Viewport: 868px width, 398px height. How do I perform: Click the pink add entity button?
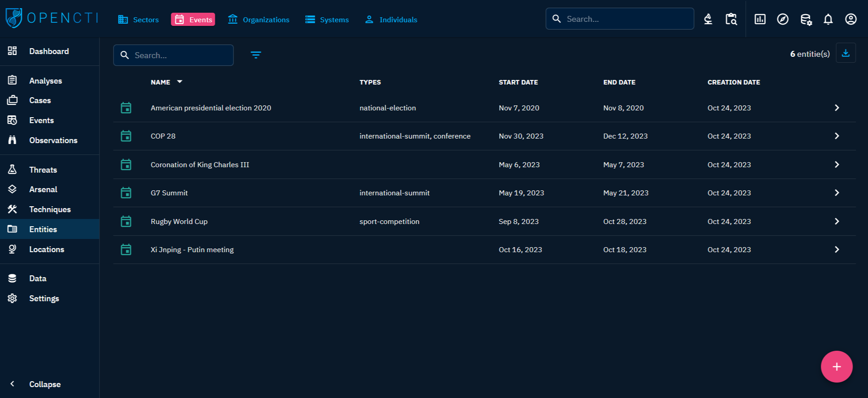click(x=836, y=367)
